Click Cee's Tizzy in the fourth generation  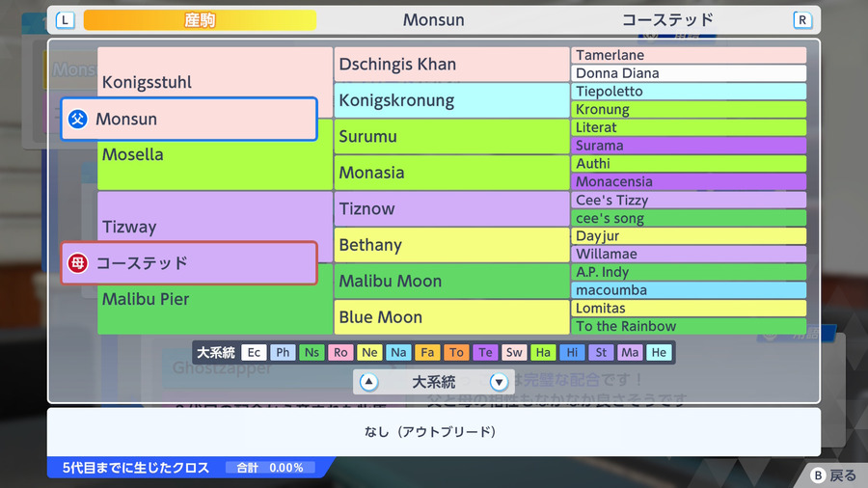pyautogui.click(x=689, y=200)
